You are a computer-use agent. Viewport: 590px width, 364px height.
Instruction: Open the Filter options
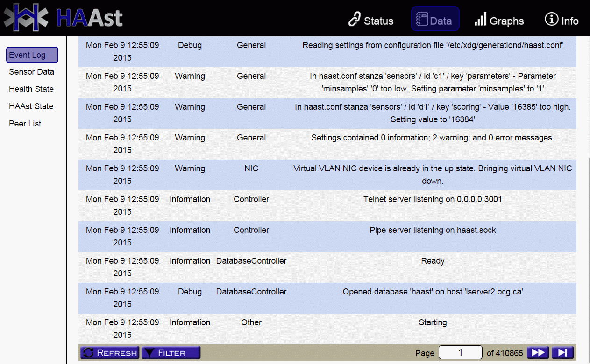[171, 353]
